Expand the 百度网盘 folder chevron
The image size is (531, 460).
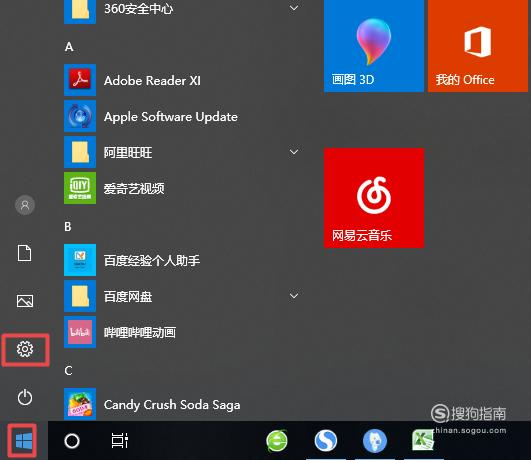pos(294,296)
